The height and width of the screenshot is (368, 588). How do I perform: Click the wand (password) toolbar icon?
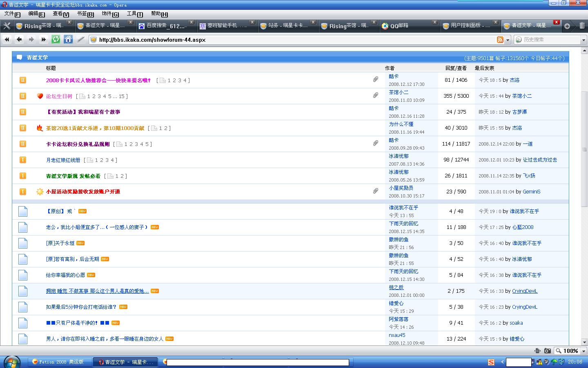[x=80, y=39]
